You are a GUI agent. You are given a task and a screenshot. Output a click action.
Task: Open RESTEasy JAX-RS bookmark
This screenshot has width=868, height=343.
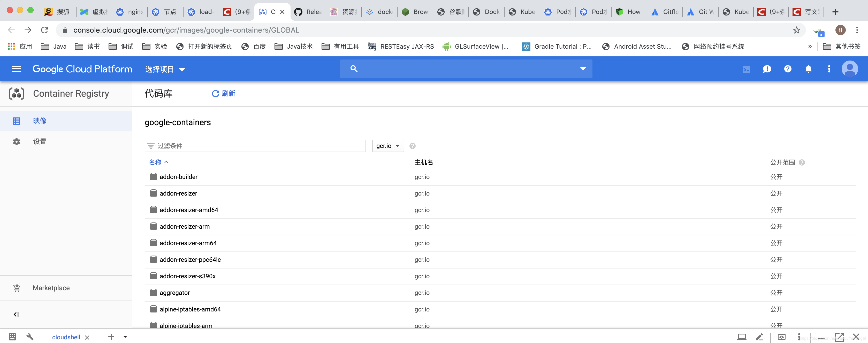click(401, 47)
